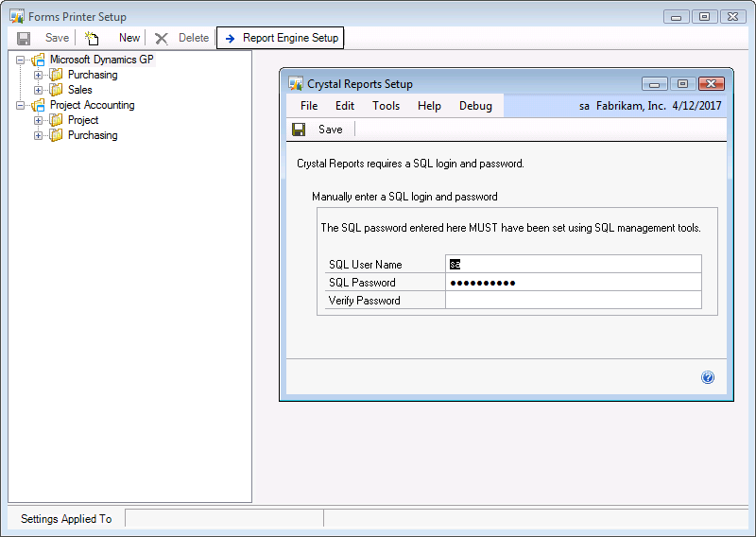Expand the Sales tree node
The image size is (756, 537).
click(38, 90)
